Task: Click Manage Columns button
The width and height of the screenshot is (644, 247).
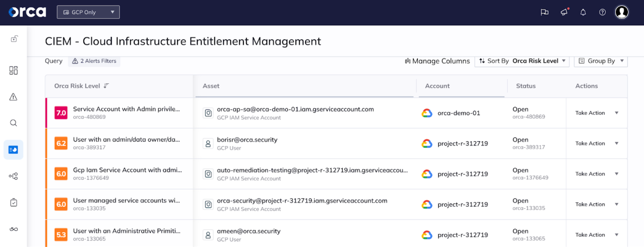Action: (437, 61)
